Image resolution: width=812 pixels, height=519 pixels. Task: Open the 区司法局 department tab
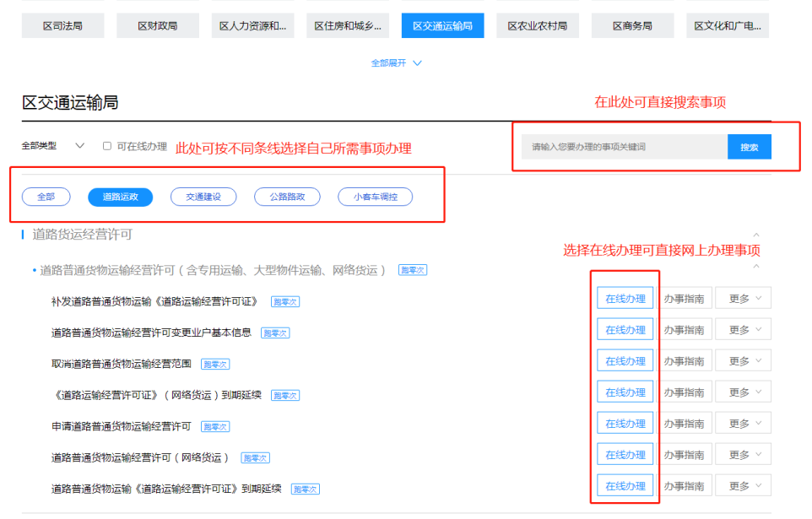click(63, 26)
